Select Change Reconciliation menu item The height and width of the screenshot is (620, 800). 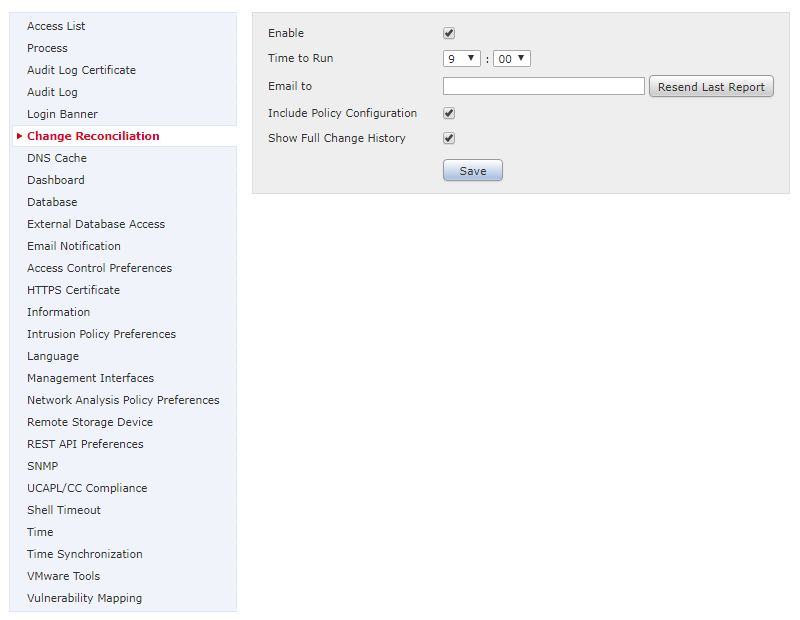coord(93,136)
